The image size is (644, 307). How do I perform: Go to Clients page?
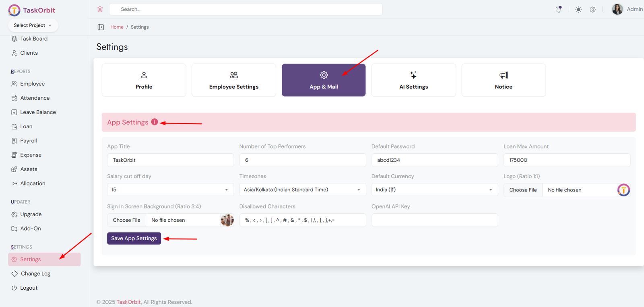(29, 53)
